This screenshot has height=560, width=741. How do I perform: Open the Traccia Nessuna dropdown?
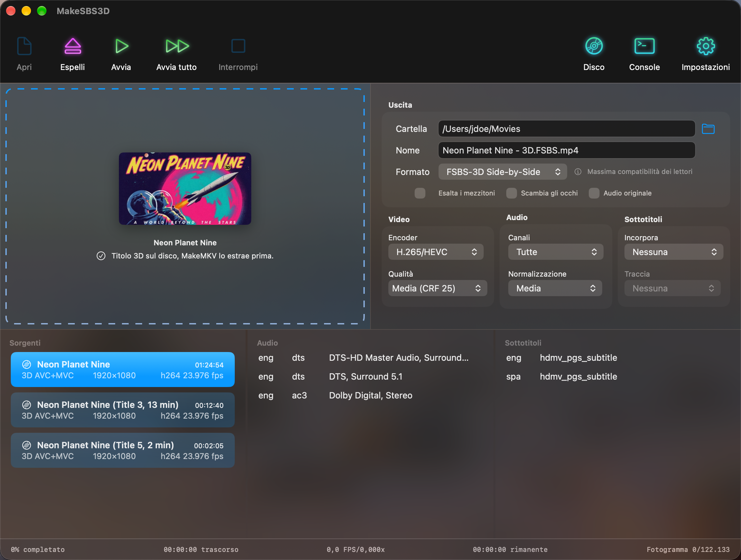click(x=672, y=288)
